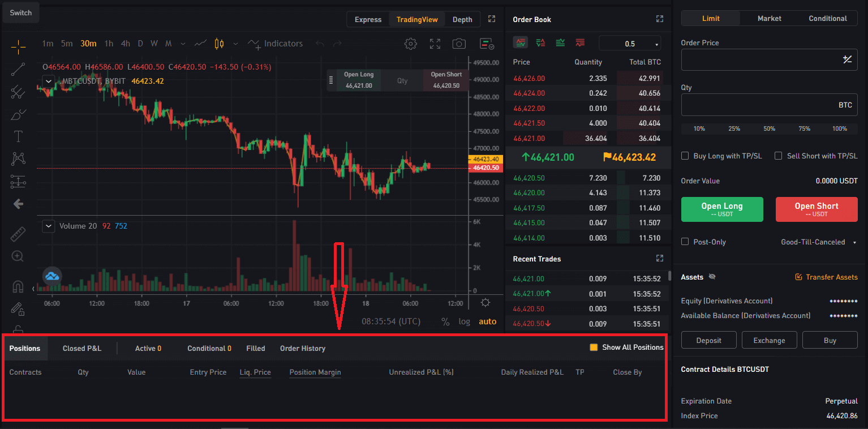Enable Buy Long with TP/SL
This screenshot has height=429, width=868.
pyautogui.click(x=685, y=156)
